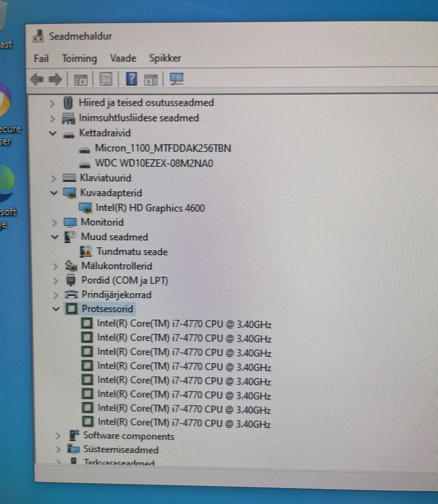Open the Spikker menu
The width and height of the screenshot is (438, 504).
pyautogui.click(x=165, y=58)
